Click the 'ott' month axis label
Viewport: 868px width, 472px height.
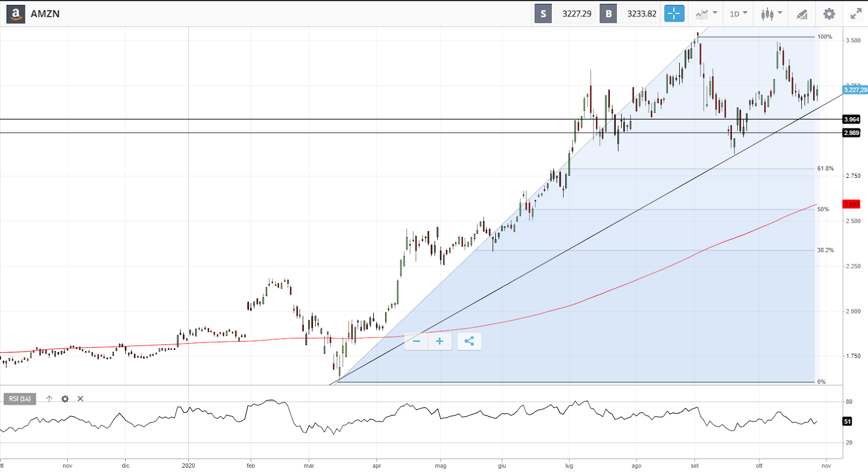pyautogui.click(x=759, y=465)
